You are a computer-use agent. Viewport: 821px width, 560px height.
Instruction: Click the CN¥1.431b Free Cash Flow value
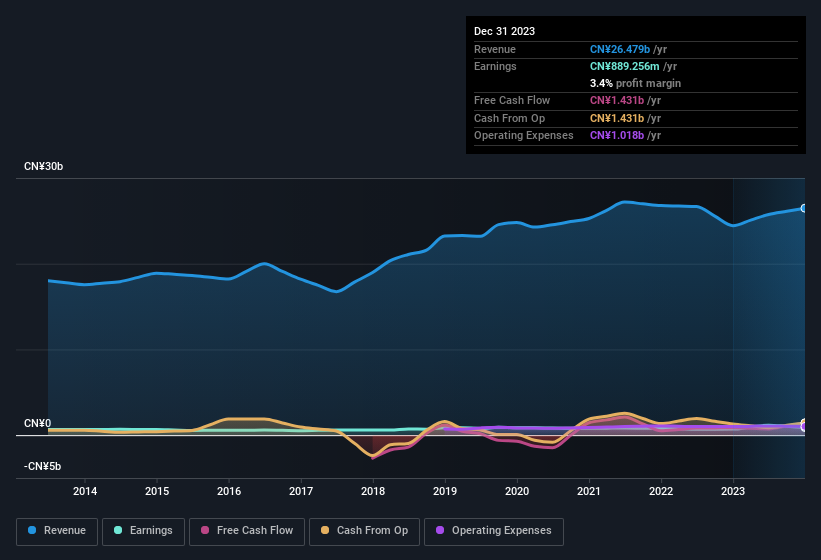point(617,100)
